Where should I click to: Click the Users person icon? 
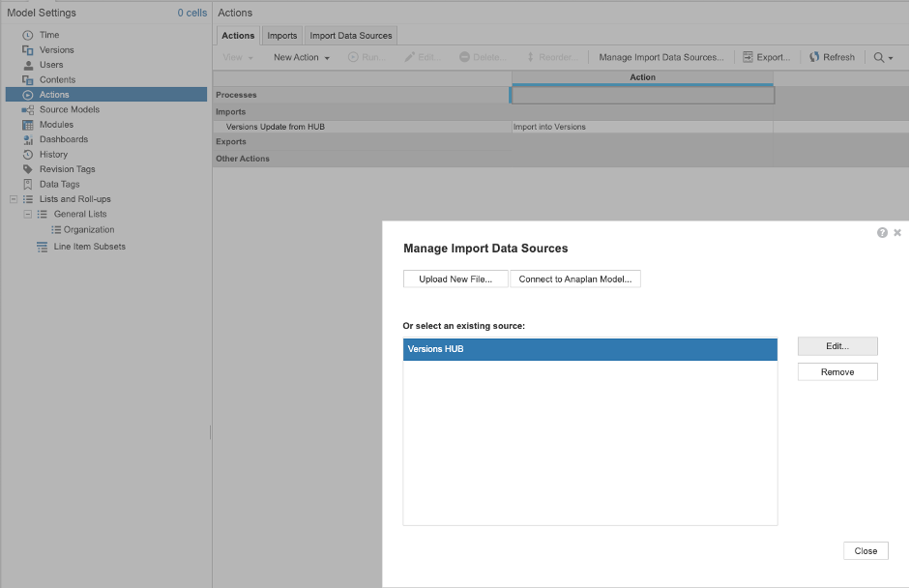point(27,65)
